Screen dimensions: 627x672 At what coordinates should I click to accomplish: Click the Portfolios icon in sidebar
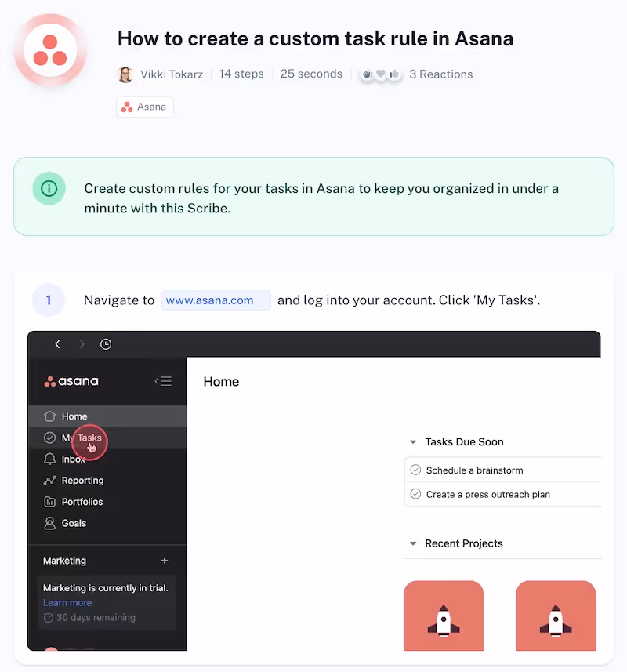click(49, 502)
